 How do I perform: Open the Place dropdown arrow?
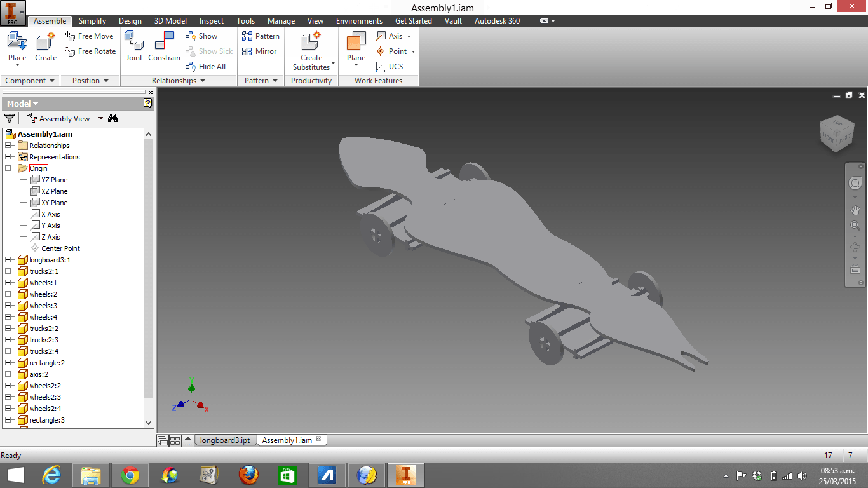pos(17,65)
